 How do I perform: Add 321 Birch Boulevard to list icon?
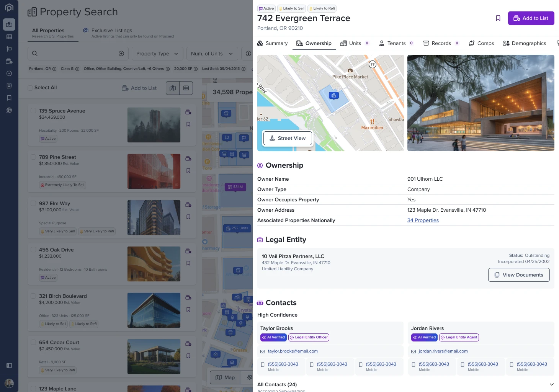[188, 297]
